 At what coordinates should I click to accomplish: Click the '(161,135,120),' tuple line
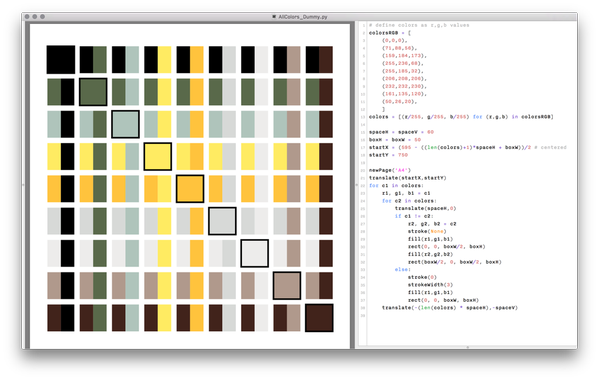click(x=404, y=94)
